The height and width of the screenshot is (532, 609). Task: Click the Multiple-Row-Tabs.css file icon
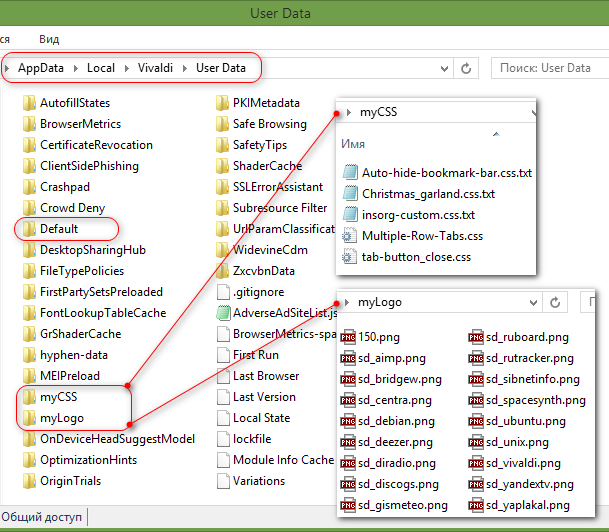pos(349,236)
